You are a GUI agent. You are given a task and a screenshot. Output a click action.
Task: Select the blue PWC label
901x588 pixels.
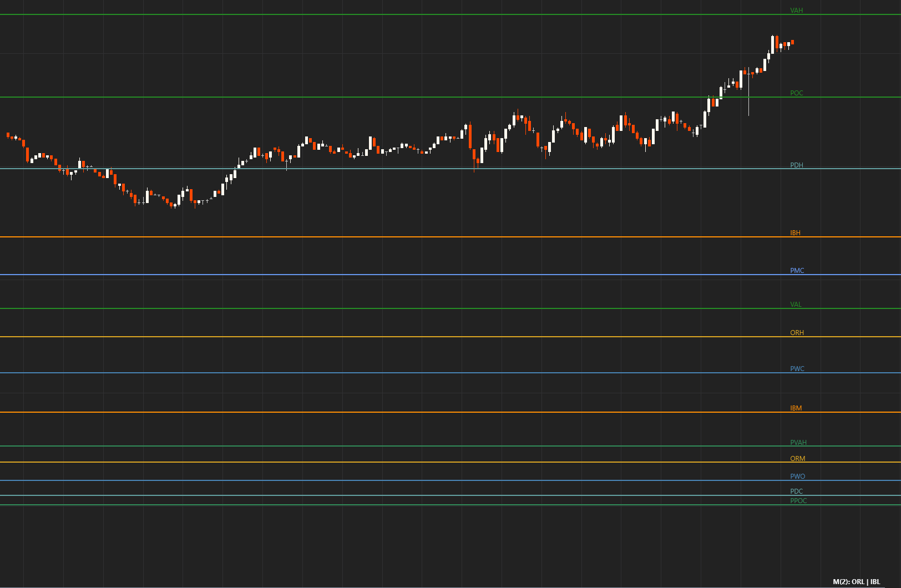coord(797,369)
